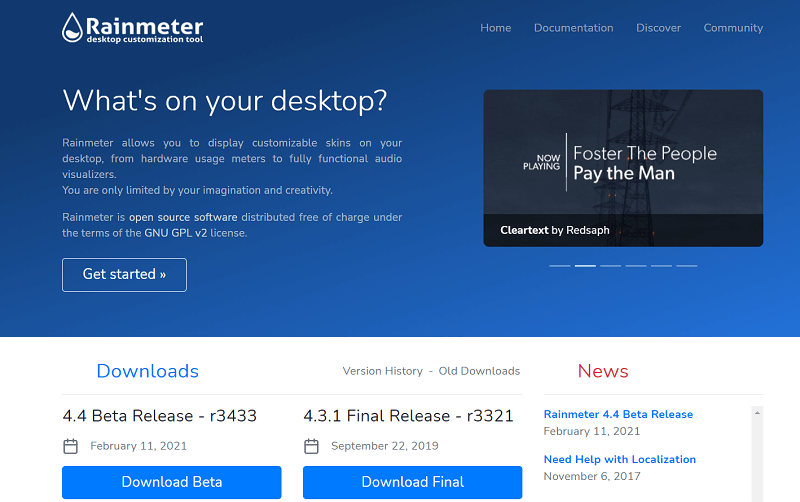Open the Community navigation link
Screen dimensions: 800x502
(733, 28)
